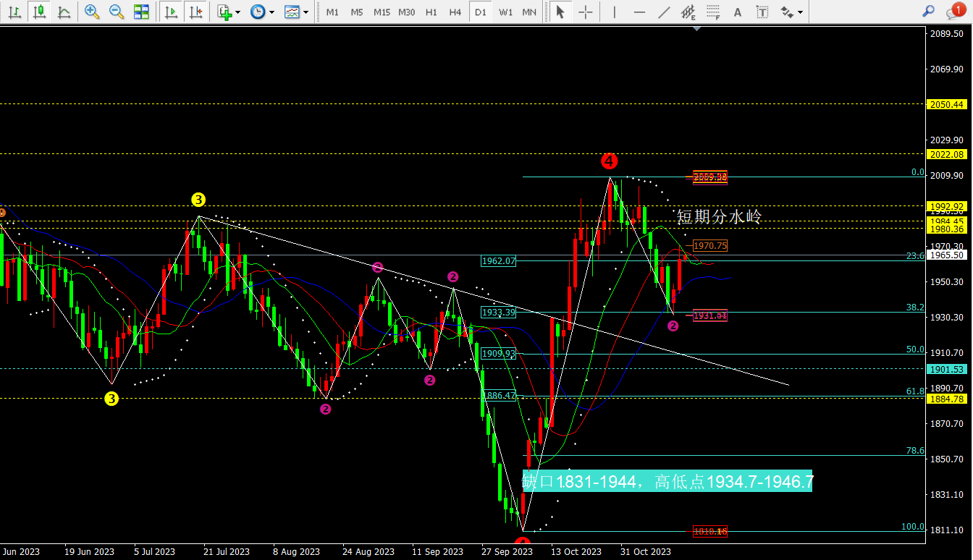Image resolution: width=973 pixels, height=560 pixels.
Task: Select the 1962.07 Fibonacci price label
Action: click(x=499, y=260)
